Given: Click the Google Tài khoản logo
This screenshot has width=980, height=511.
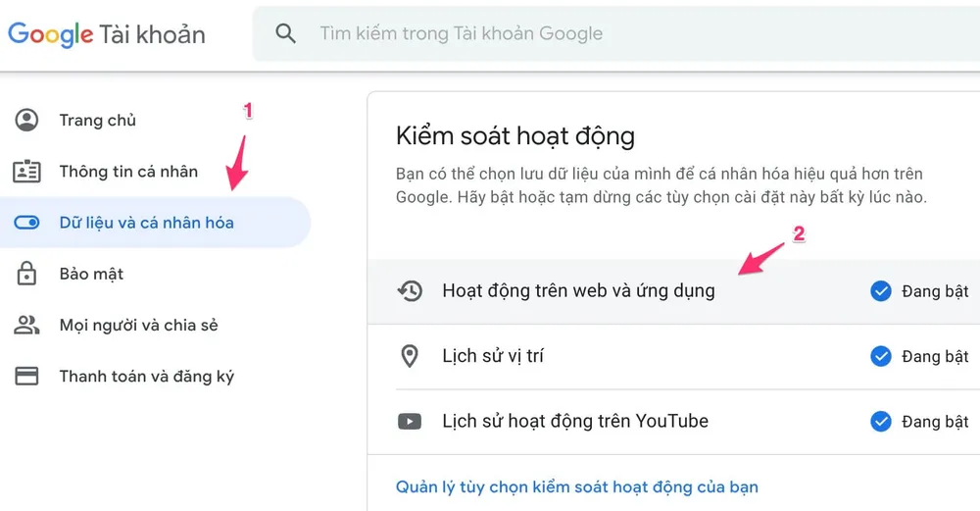Looking at the screenshot, I should (x=107, y=34).
